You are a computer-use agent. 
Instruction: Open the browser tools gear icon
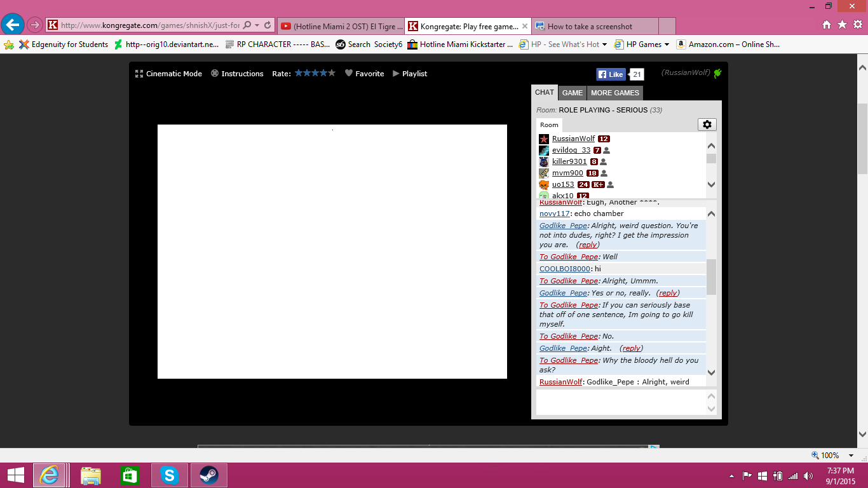(857, 25)
